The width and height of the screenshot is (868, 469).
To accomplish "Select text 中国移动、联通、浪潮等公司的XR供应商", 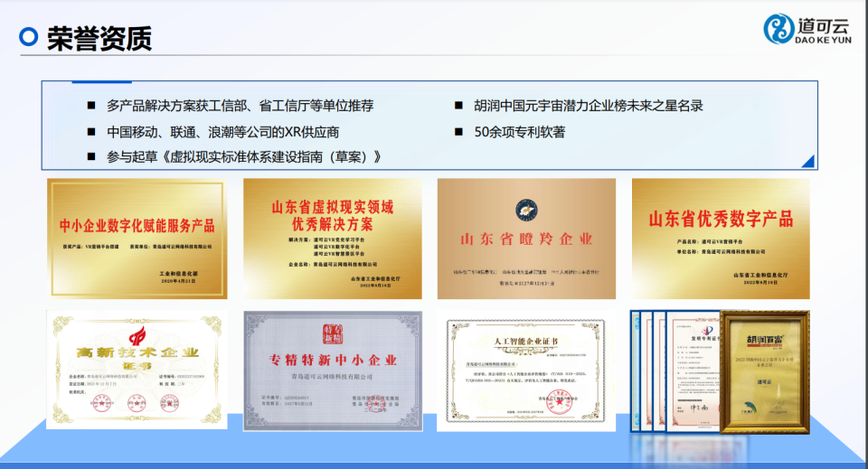I will (x=223, y=132).
